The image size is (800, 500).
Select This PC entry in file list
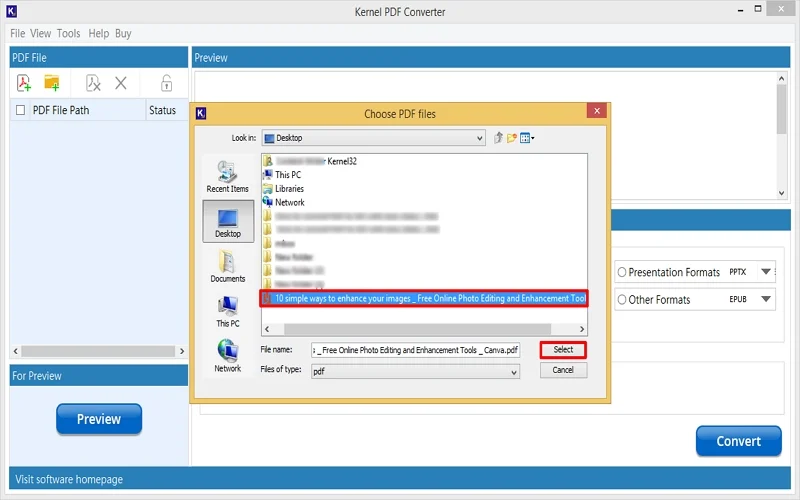(x=282, y=175)
